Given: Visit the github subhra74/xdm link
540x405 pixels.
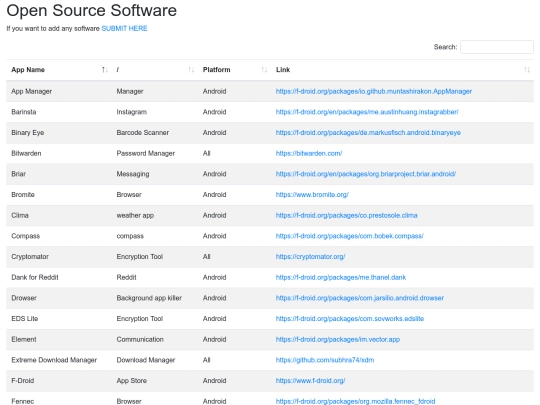Looking at the screenshot, I should tap(325, 360).
